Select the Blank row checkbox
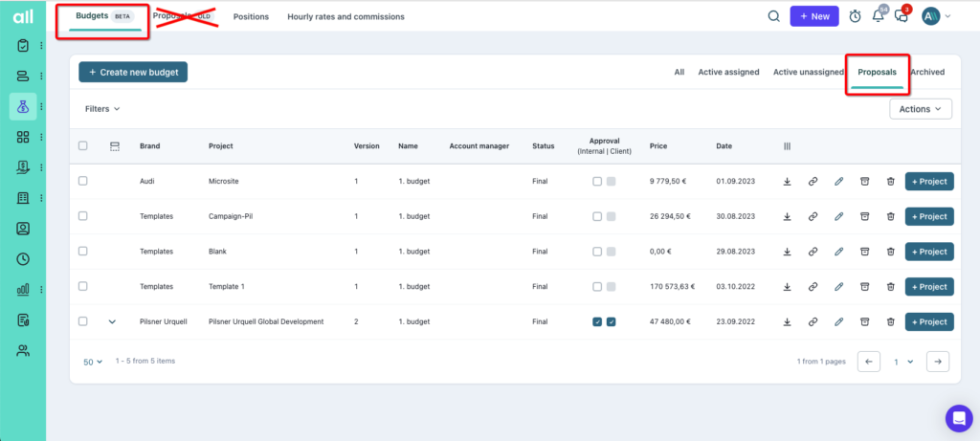Image resolution: width=980 pixels, height=441 pixels. [x=82, y=251]
